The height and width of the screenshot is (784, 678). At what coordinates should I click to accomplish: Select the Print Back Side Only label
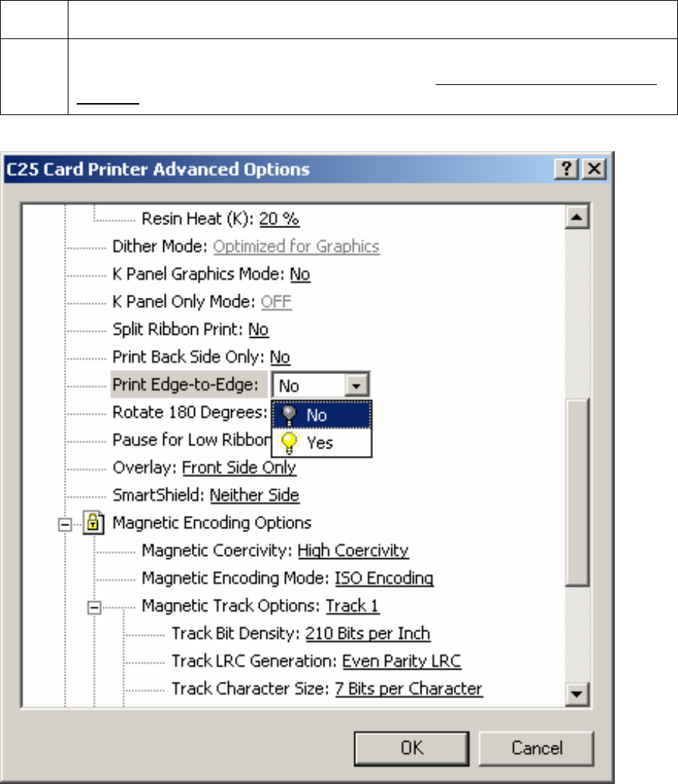point(188,357)
